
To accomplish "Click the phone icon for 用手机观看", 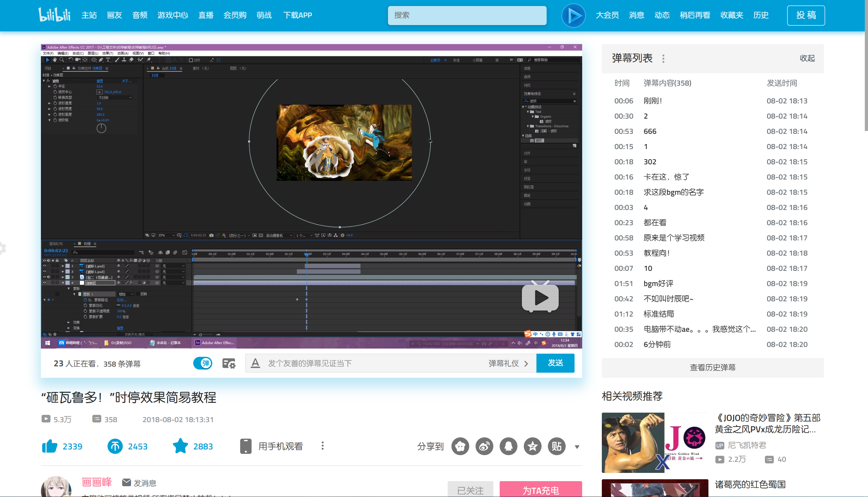I will click(246, 446).
